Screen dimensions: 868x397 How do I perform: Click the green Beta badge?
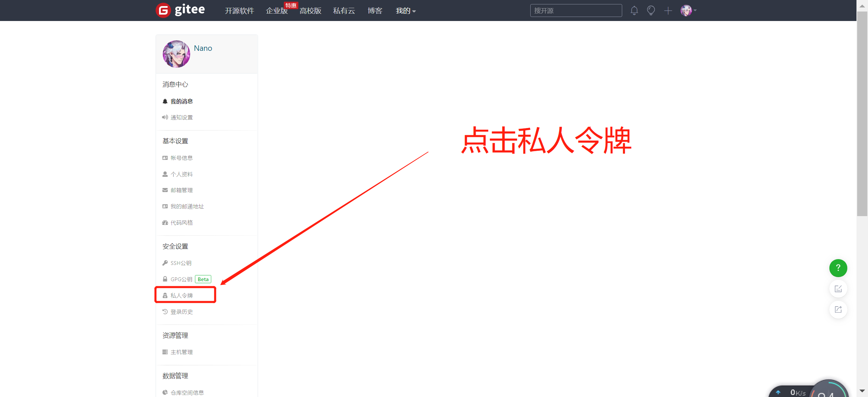203,279
